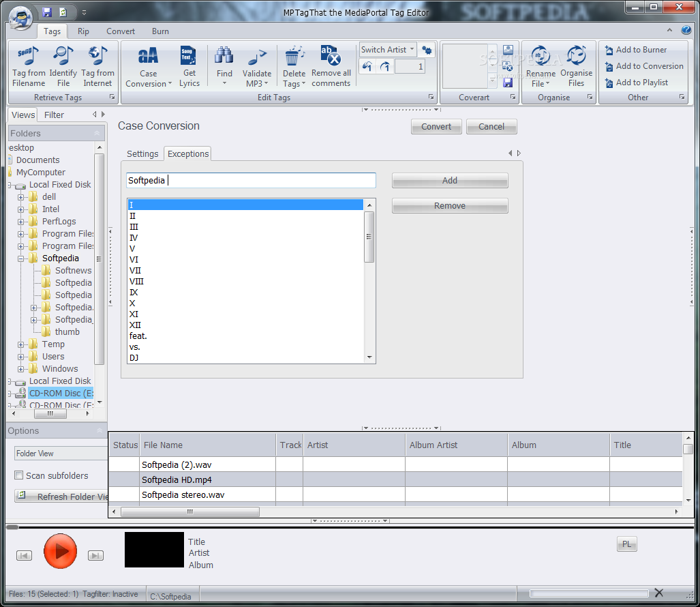Open the Folder View combo box
This screenshot has height=607, width=700.
(x=61, y=454)
